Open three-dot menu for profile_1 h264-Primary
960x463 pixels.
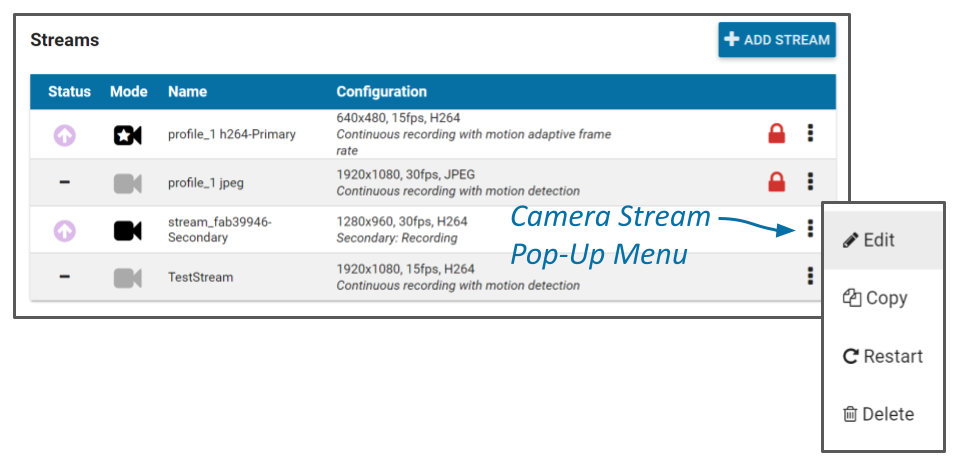(810, 134)
